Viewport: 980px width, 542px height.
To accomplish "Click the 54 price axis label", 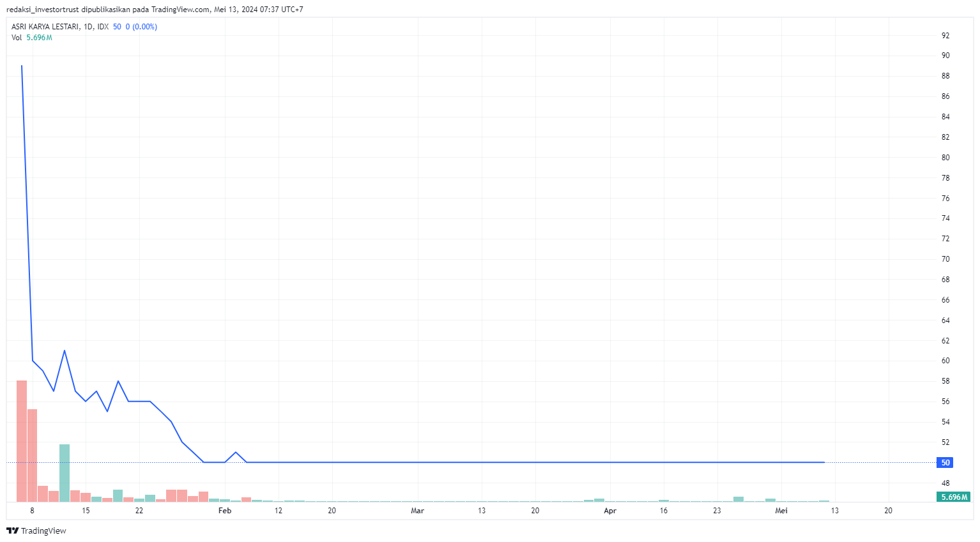I will point(946,422).
